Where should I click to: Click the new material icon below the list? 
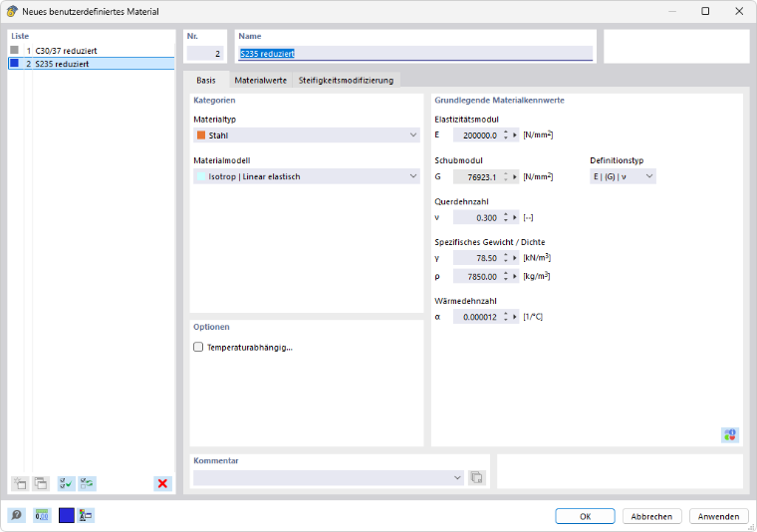pos(20,483)
